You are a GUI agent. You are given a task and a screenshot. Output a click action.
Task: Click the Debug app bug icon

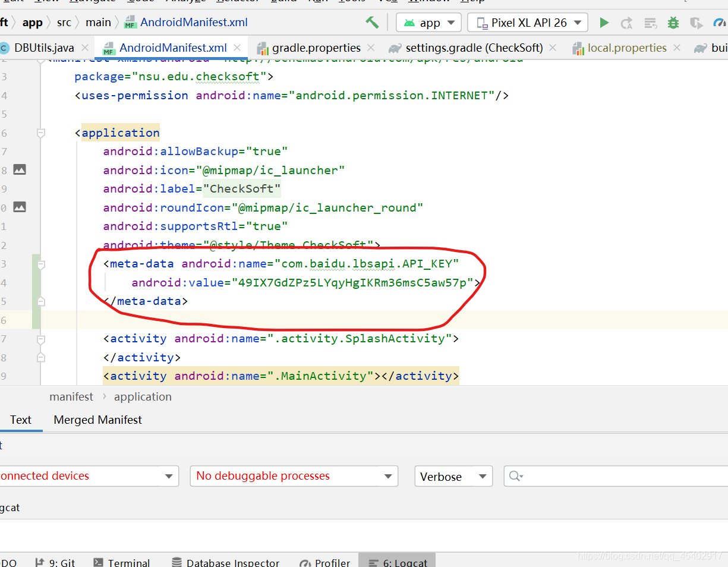[x=673, y=23]
